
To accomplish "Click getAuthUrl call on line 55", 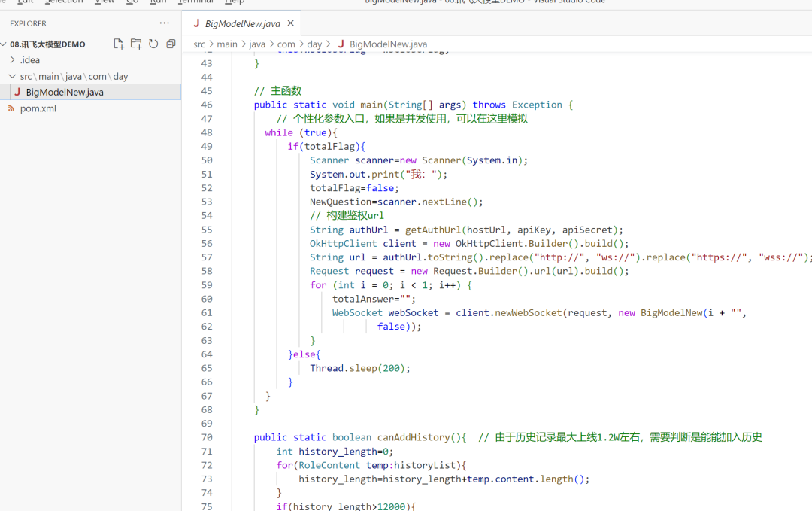I will [433, 230].
